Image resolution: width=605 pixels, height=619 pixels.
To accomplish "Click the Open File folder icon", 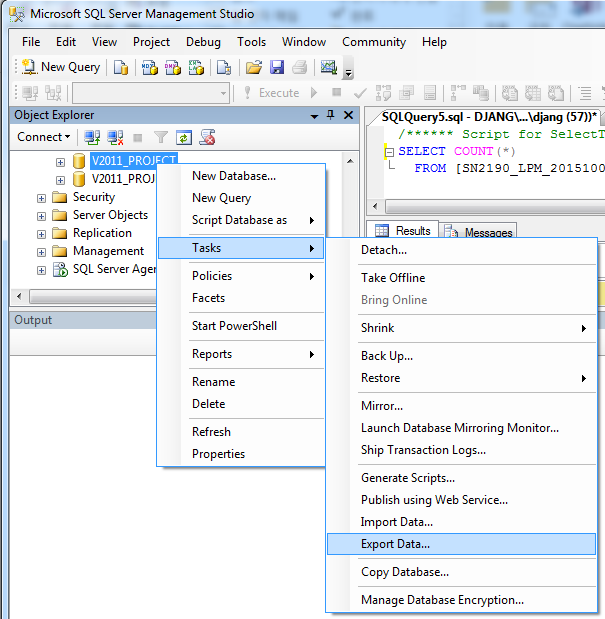I will coord(254,68).
